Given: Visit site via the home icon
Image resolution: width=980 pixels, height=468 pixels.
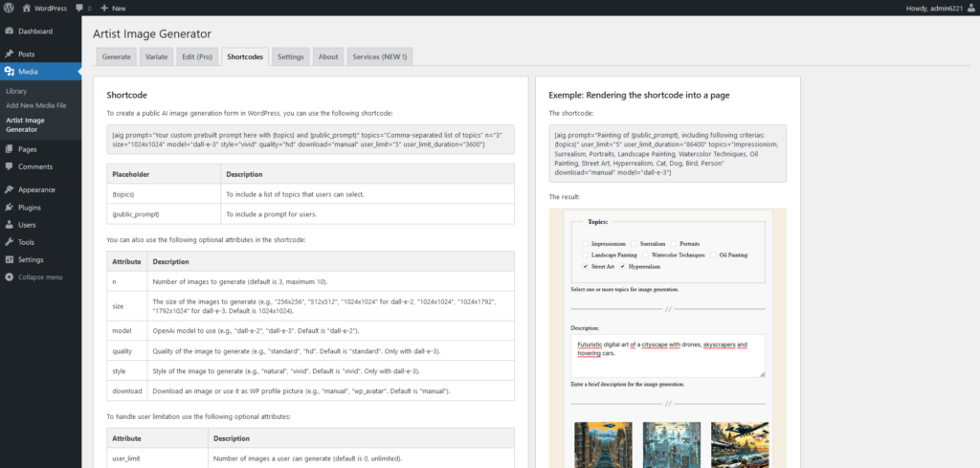Looking at the screenshot, I should [26, 8].
